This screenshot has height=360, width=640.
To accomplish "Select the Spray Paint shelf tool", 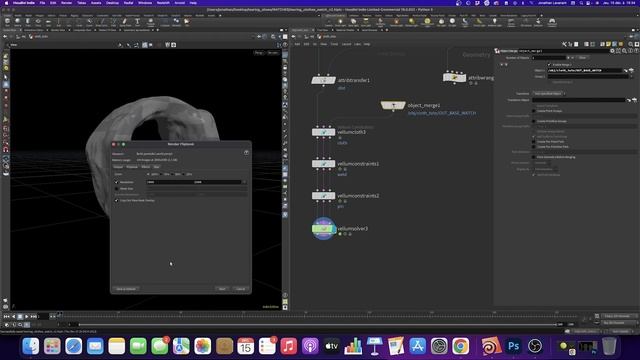I will tap(125, 22).
